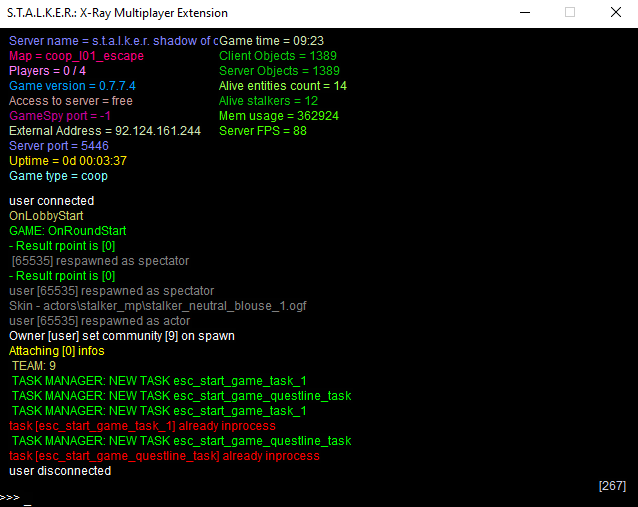Click the Map = coop_l01_escape line

pos(76,56)
